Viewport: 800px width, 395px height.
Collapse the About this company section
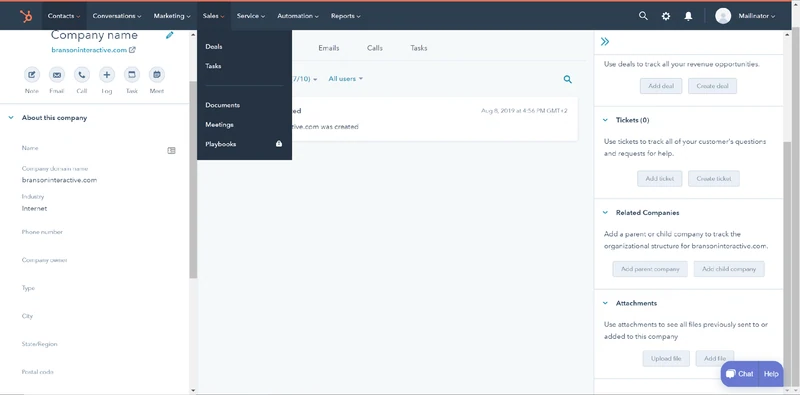pos(11,118)
